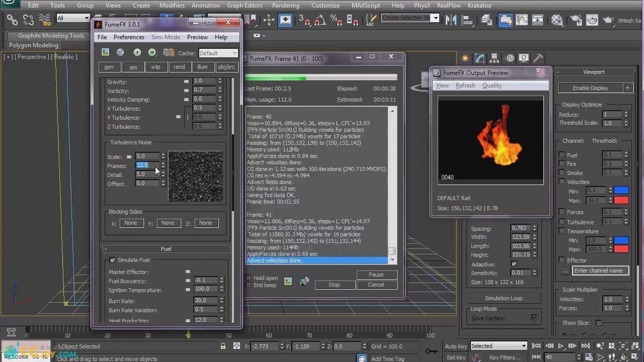Switch to the Display command panel tab

tap(524, 58)
